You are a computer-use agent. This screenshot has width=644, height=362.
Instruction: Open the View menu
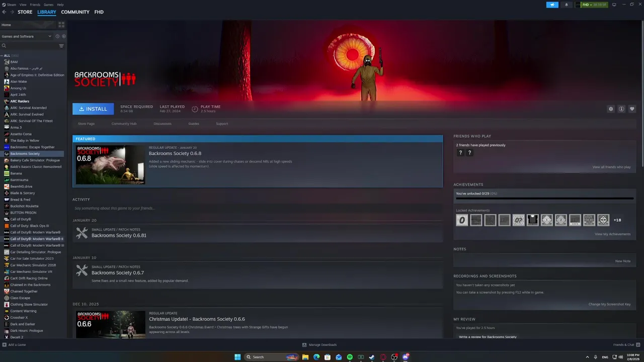(23, 5)
